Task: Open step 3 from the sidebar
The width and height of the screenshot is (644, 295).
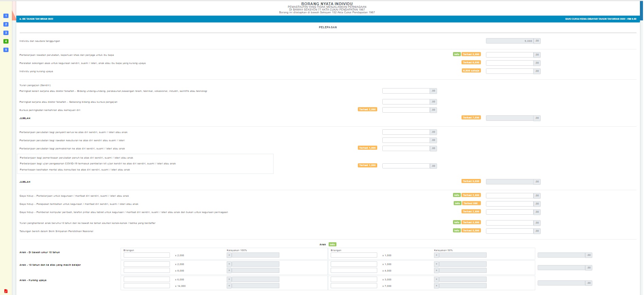Action: pos(6,33)
